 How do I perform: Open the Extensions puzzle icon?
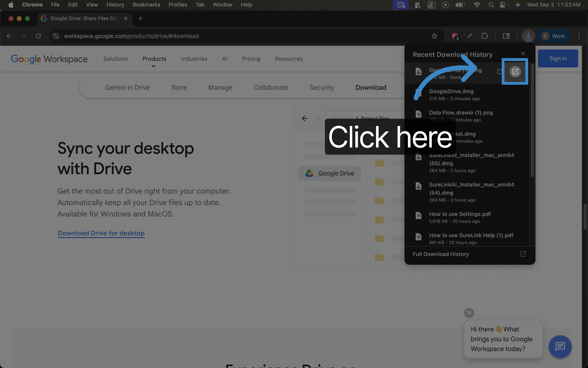click(484, 36)
